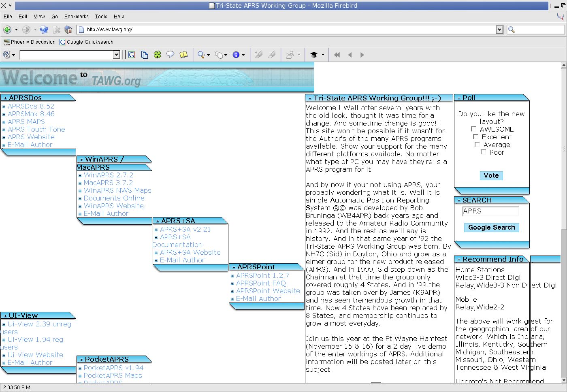Viewport: 567px width, 392px height.
Task: Open the mouse pointer icon dropdown arrow
Action: (226, 55)
